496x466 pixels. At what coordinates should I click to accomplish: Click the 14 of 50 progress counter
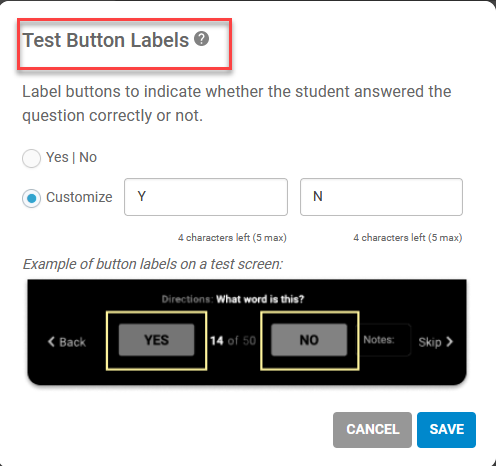(233, 340)
